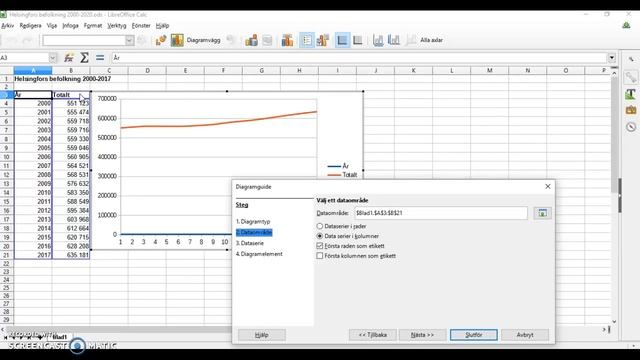The image size is (640, 360).
Task: Open the Verktyg menu
Action: coord(117,25)
